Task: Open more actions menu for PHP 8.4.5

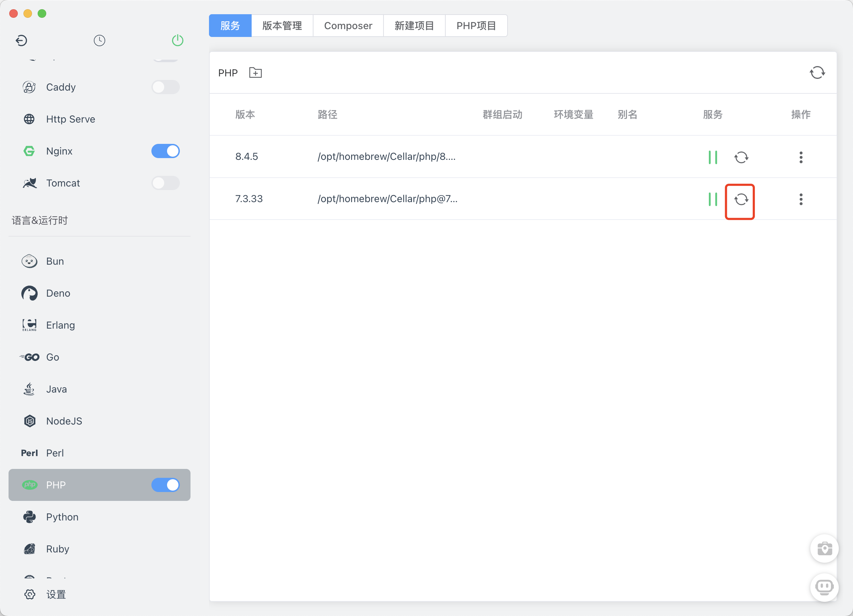Action: [x=801, y=157]
